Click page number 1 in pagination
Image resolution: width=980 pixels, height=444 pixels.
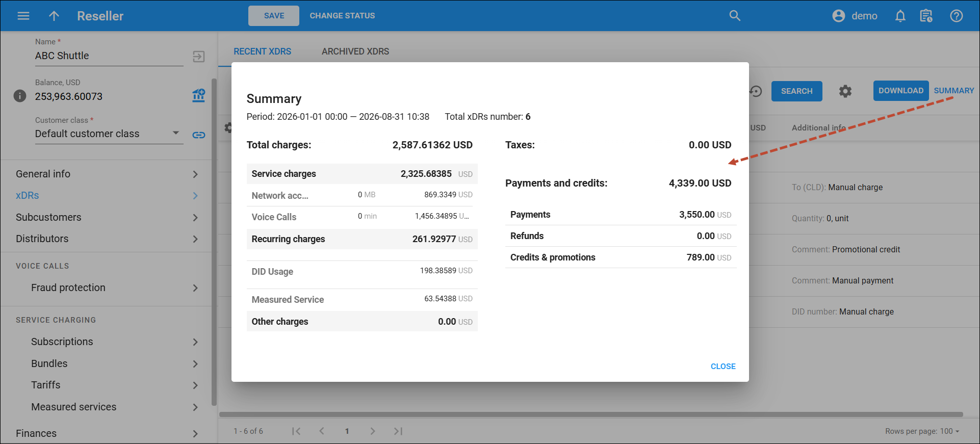coord(347,431)
